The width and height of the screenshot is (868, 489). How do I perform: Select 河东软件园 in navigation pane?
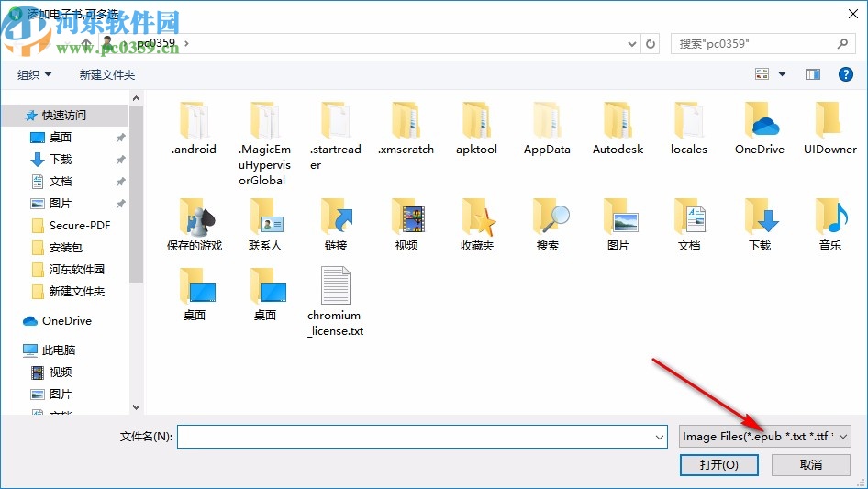click(77, 269)
